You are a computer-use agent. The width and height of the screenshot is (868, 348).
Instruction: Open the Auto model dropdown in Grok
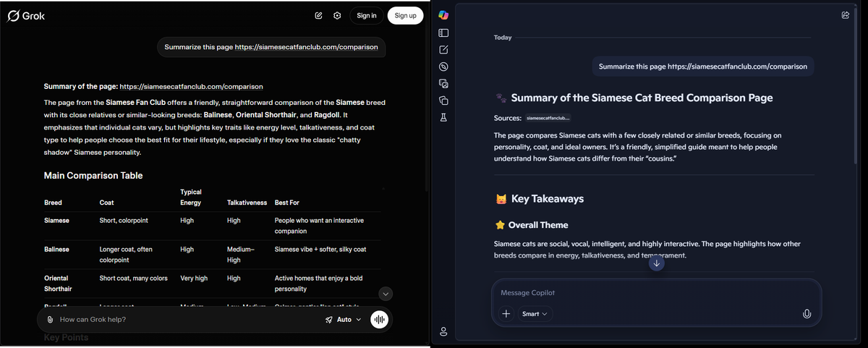[x=344, y=319]
